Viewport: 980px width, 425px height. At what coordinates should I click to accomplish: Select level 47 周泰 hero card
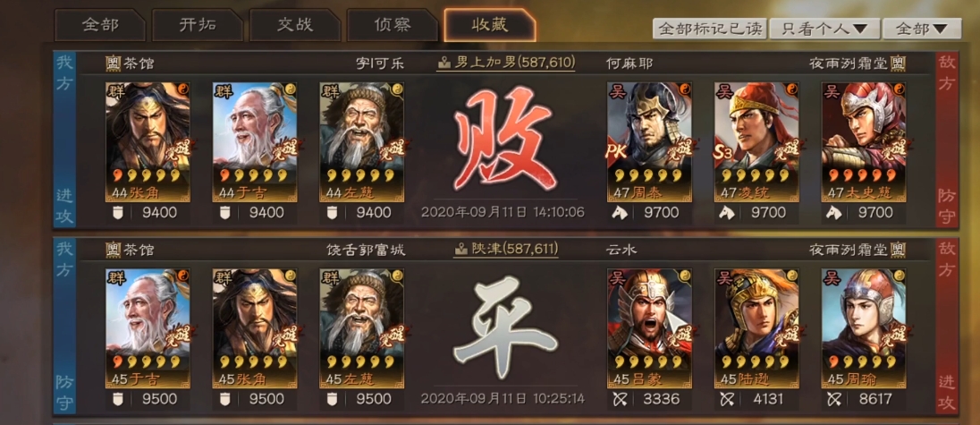tap(649, 142)
